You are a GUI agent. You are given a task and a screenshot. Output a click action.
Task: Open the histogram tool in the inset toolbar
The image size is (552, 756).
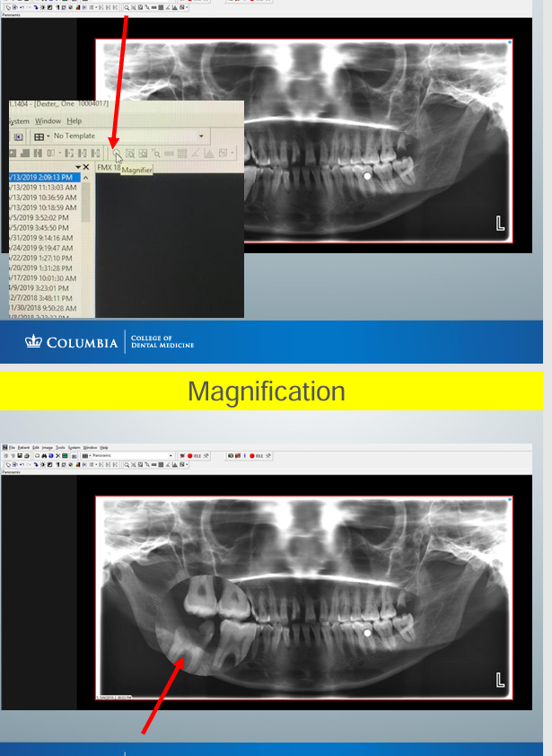pos(209,154)
